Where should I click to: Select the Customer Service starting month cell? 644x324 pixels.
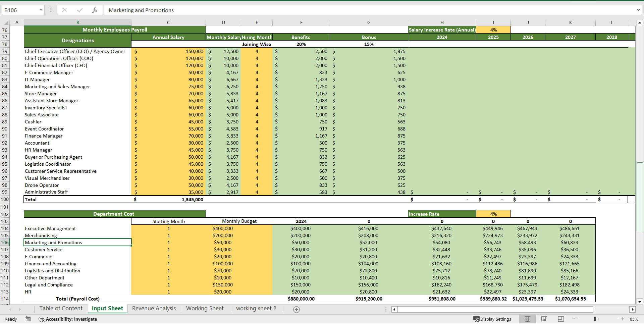(x=168, y=250)
